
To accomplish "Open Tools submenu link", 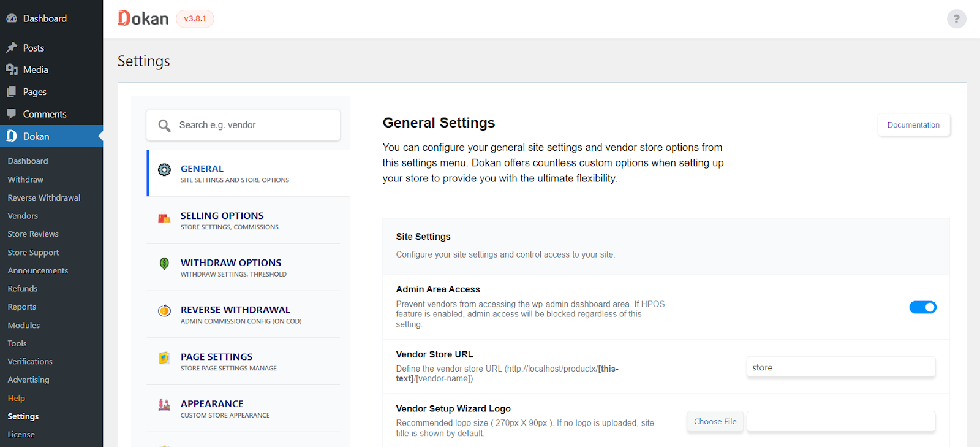I will click(x=17, y=343).
